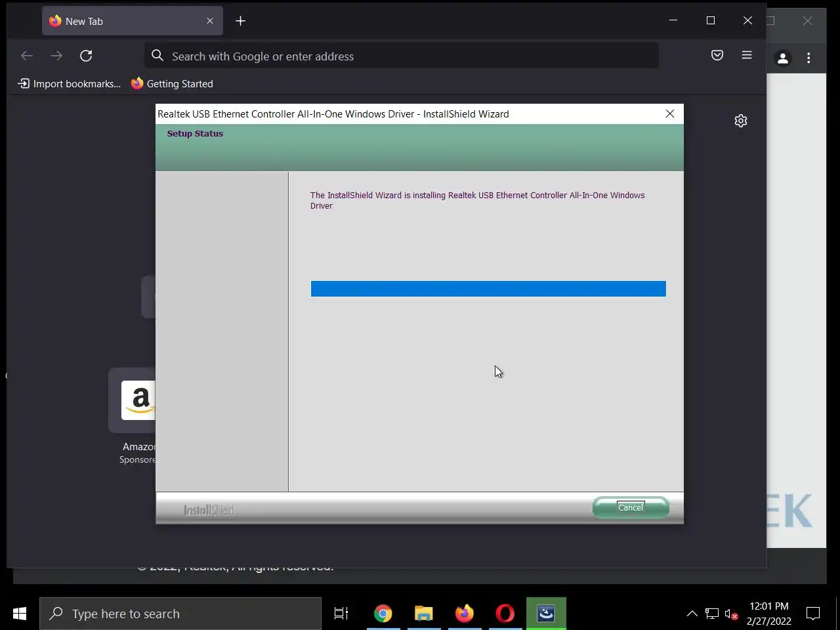Open Chrome three-dot menu in background window
This screenshot has width=840, height=630.
(808, 58)
